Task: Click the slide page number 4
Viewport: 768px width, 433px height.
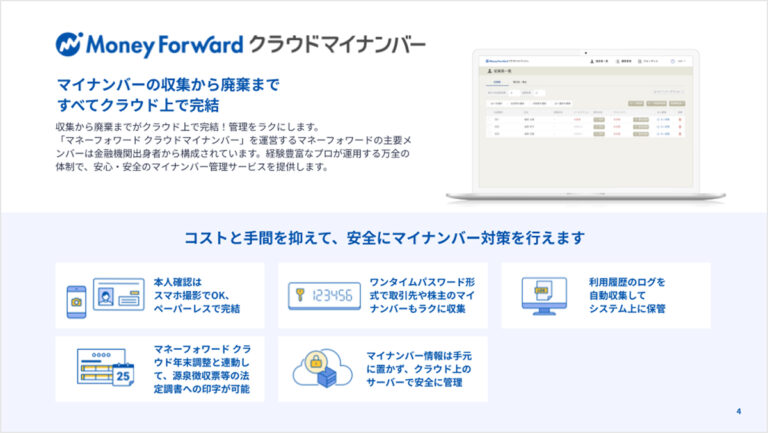Action: click(739, 411)
